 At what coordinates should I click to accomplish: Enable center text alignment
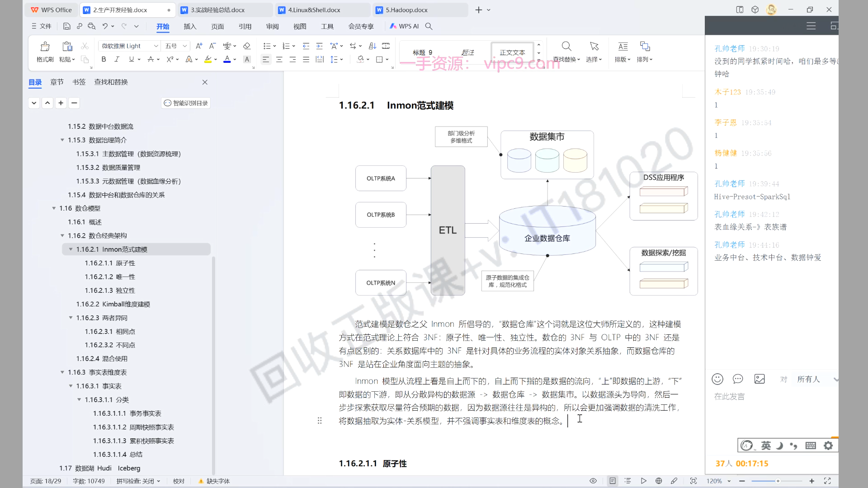coord(279,59)
